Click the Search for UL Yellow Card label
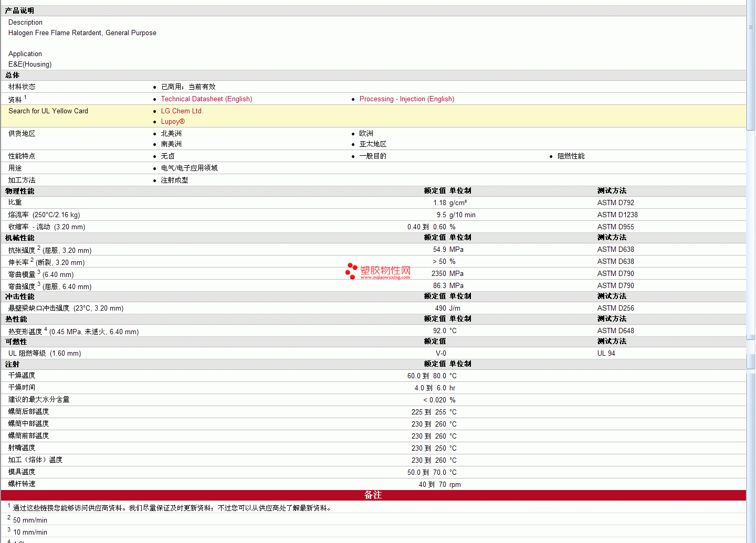This screenshot has height=543, width=756. pyautogui.click(x=48, y=111)
